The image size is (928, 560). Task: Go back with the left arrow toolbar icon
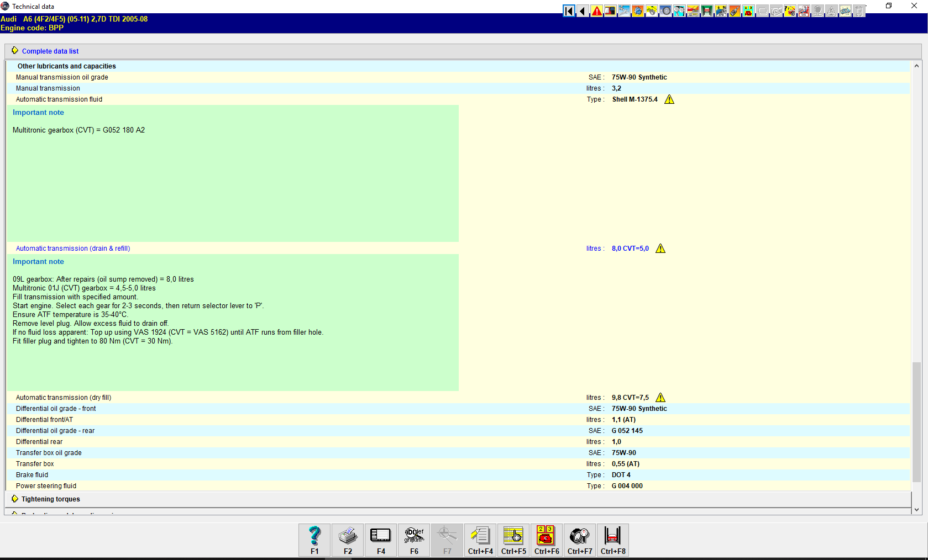(583, 11)
